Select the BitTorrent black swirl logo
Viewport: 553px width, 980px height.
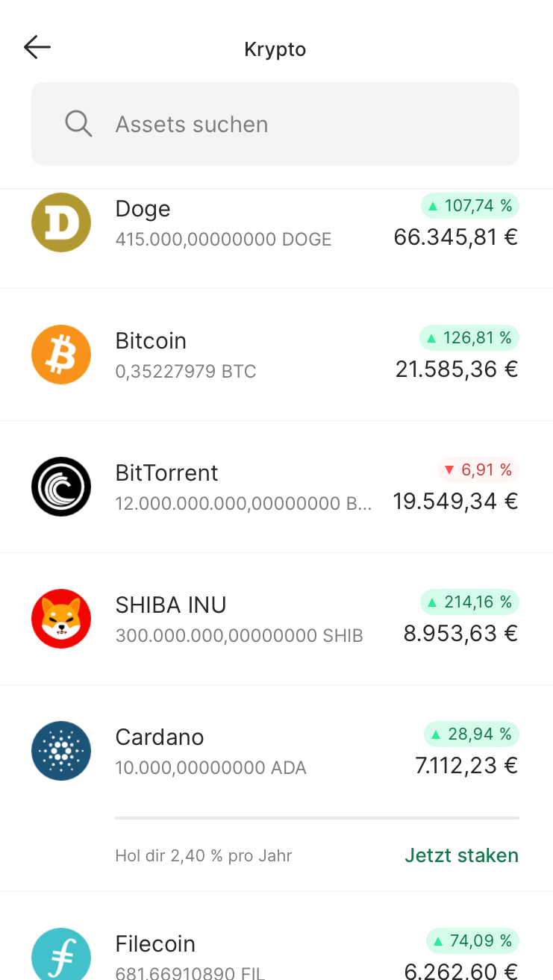(61, 487)
